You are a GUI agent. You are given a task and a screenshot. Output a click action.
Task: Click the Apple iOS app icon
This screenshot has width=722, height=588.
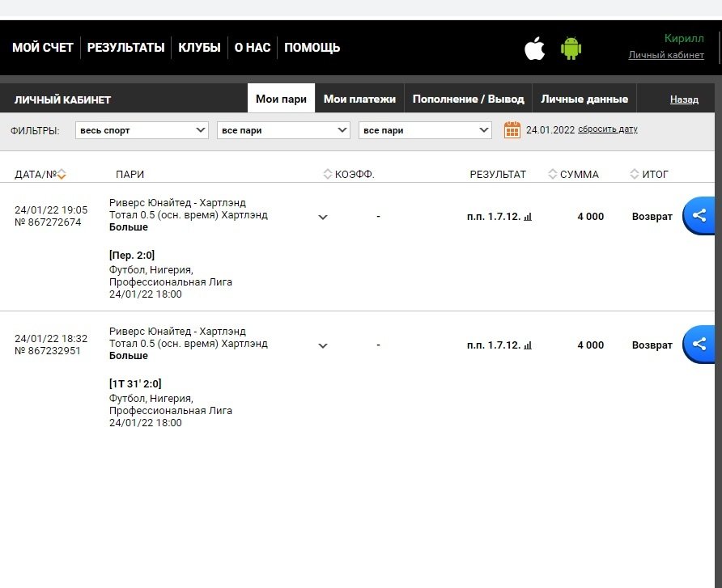pyautogui.click(x=534, y=49)
